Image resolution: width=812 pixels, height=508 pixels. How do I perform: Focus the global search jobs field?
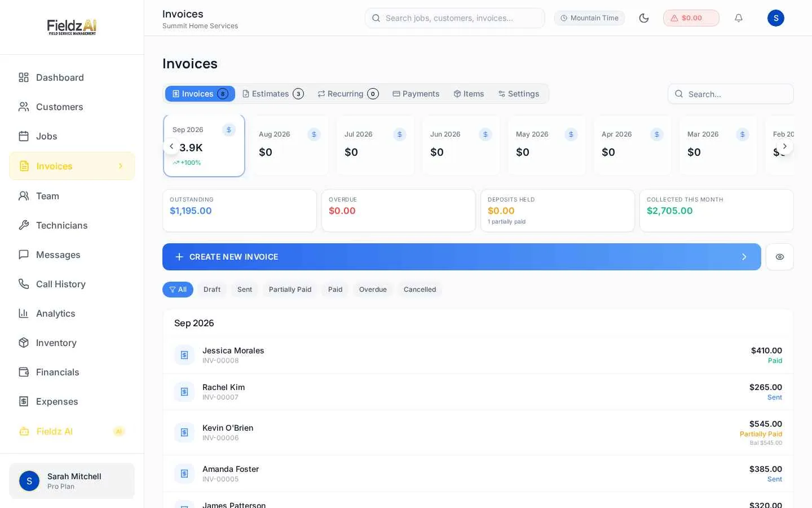[455, 18]
